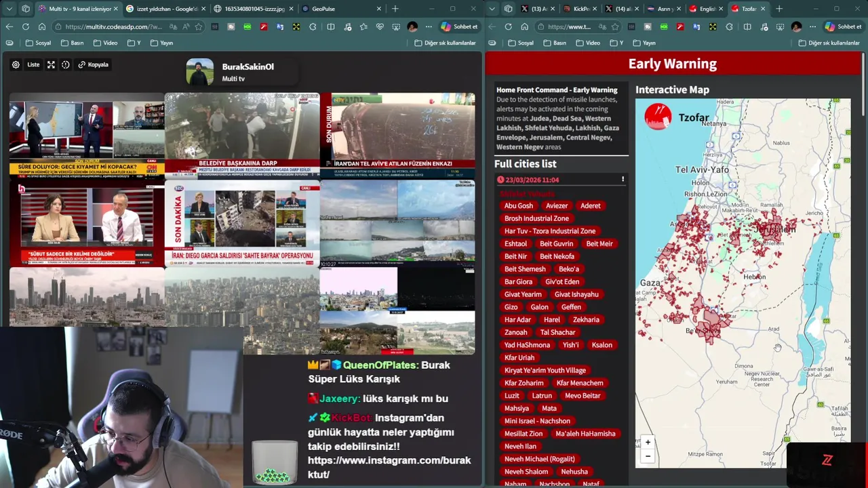Reload the multitv.codeasdp.com page

[25, 26]
